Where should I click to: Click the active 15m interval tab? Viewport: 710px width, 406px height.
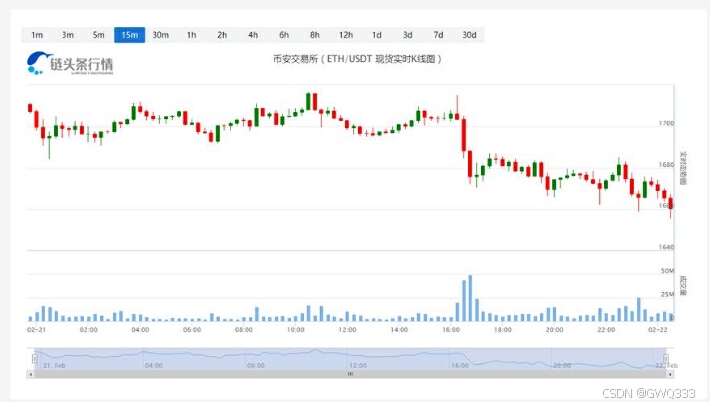(x=130, y=35)
